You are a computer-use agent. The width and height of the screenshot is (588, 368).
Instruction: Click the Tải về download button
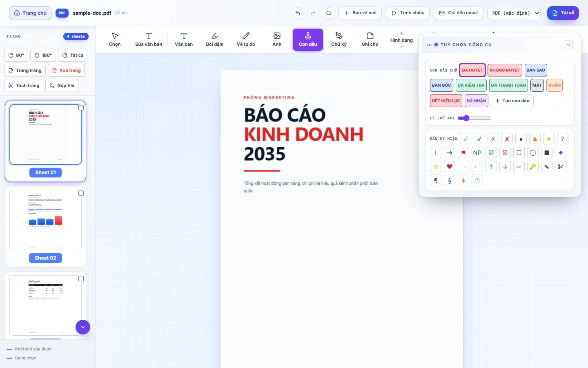coord(563,13)
